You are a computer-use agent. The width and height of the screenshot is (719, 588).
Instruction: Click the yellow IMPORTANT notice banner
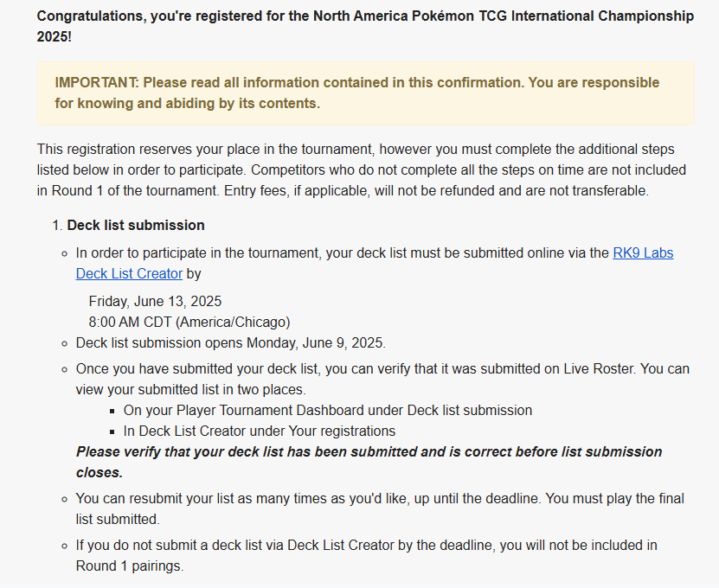tap(365, 93)
